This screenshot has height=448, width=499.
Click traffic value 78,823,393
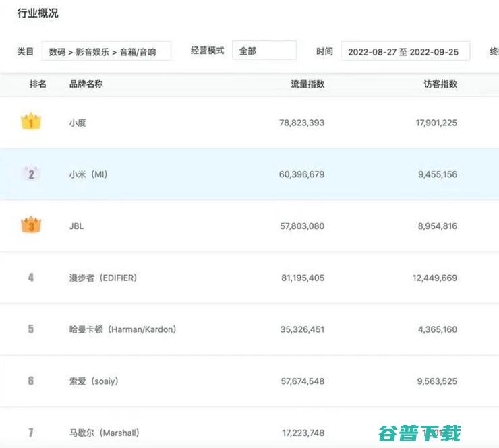point(301,123)
